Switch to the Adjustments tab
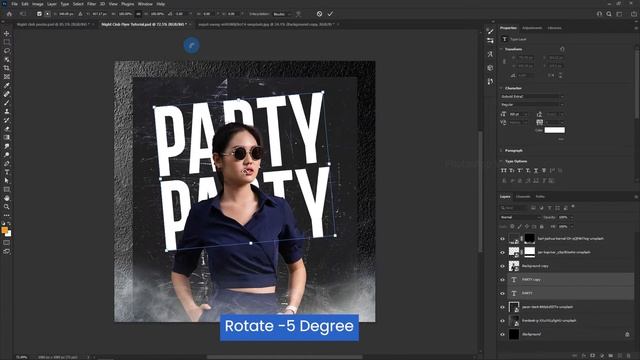Image resolution: width=640 pixels, height=360 pixels. 532,28
